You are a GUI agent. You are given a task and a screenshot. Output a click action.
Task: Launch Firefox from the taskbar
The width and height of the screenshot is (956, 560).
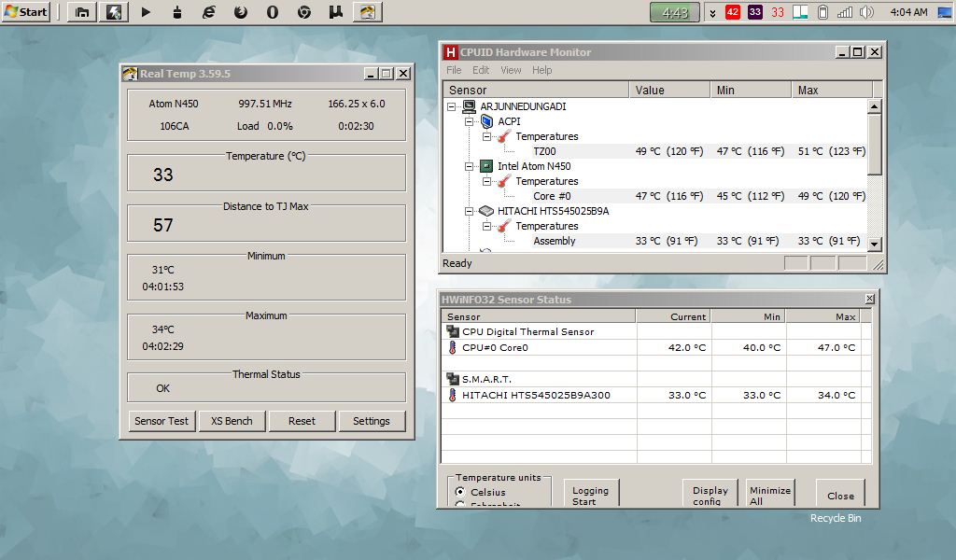pyautogui.click(x=241, y=12)
